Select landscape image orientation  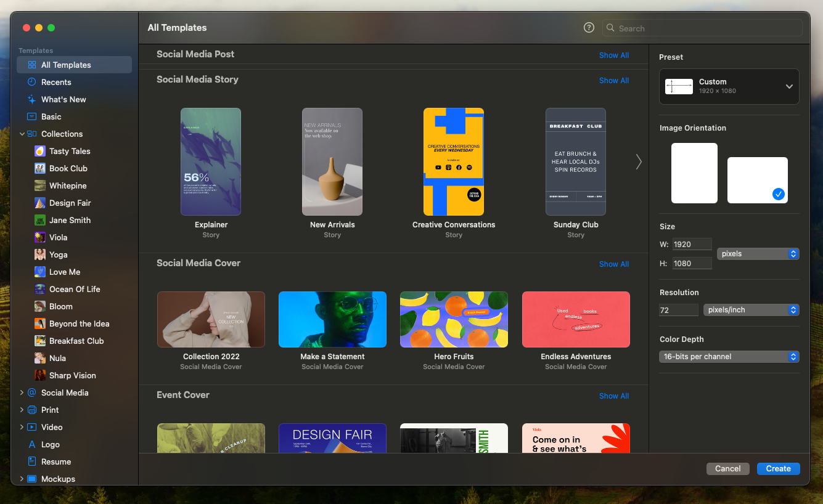pyautogui.click(x=757, y=180)
